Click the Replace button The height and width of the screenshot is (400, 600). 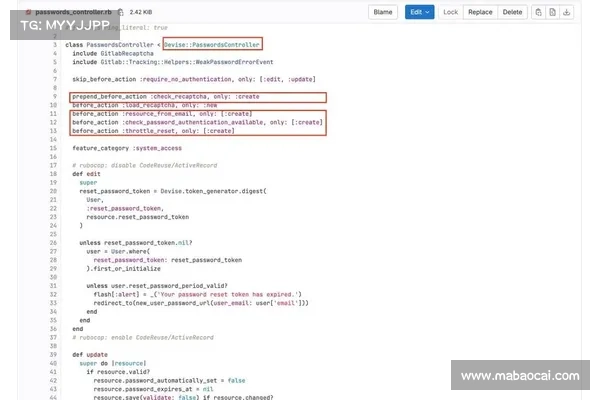[x=480, y=12]
